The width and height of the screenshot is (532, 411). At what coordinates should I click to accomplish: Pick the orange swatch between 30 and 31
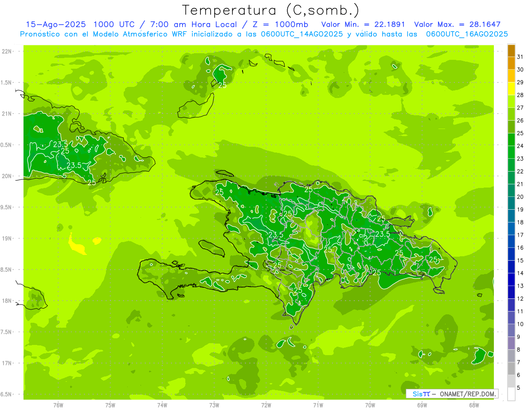pyautogui.click(x=511, y=63)
